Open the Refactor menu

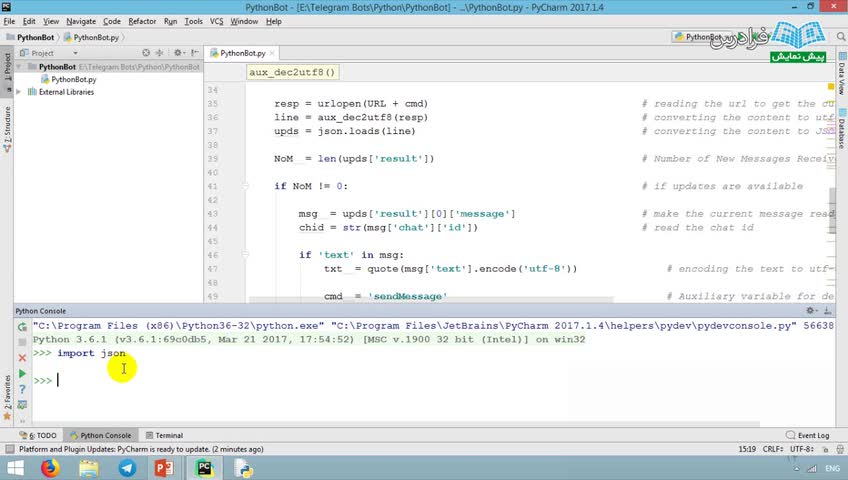click(x=142, y=21)
